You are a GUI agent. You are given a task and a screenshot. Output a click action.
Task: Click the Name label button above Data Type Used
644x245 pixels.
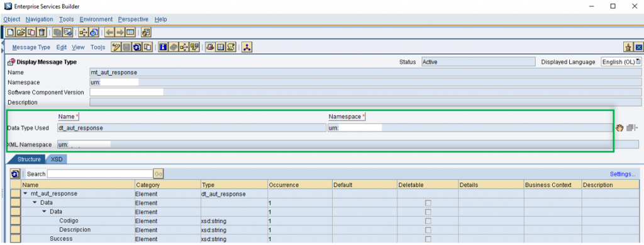point(69,117)
